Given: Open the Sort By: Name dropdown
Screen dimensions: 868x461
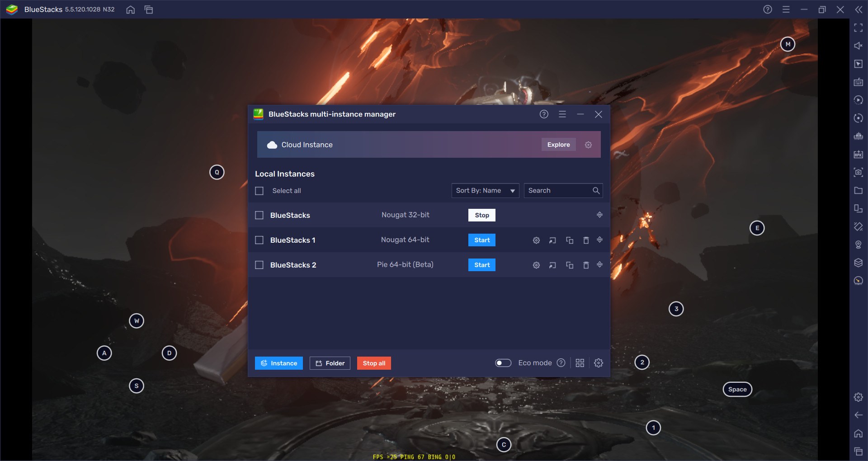Looking at the screenshot, I should (x=485, y=191).
